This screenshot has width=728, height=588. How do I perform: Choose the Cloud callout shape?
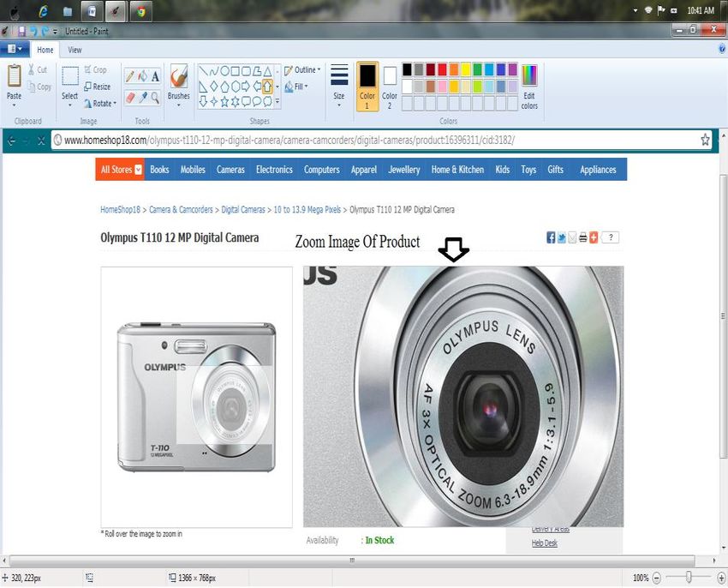click(x=267, y=101)
